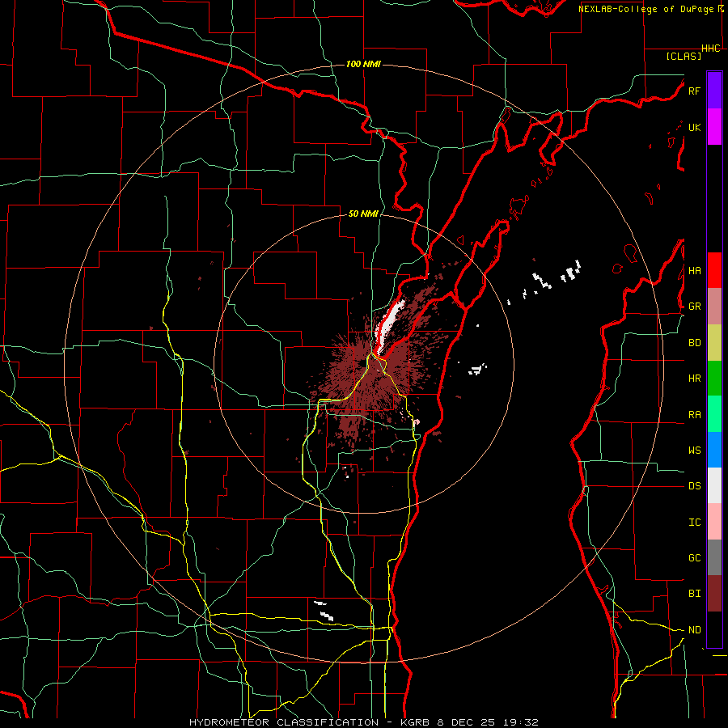Click the BI legend label
This screenshot has height=728, width=728.
point(694,594)
